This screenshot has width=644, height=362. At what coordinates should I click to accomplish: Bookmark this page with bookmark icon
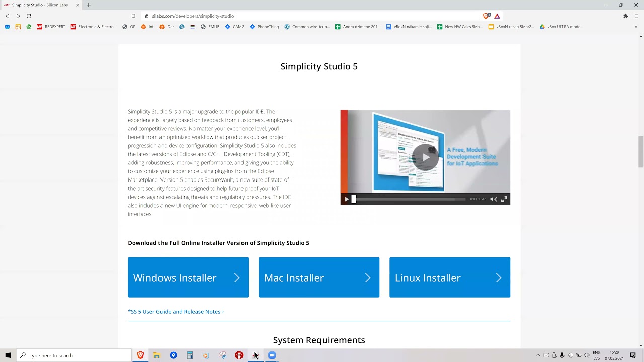tap(133, 16)
